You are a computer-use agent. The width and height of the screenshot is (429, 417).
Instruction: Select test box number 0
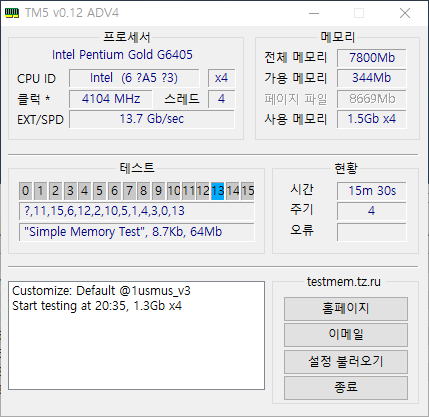coord(25,191)
